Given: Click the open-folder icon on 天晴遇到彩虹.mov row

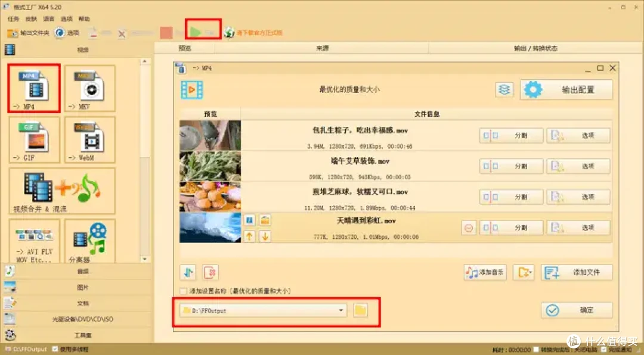Looking at the screenshot, I should tap(265, 220).
